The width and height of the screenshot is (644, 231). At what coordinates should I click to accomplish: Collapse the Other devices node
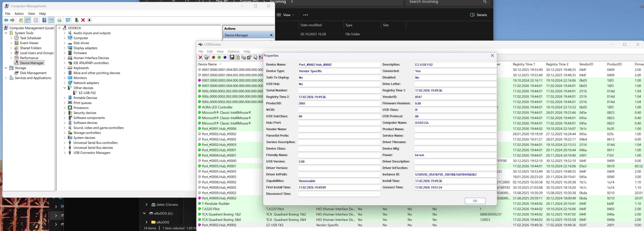(x=64, y=88)
